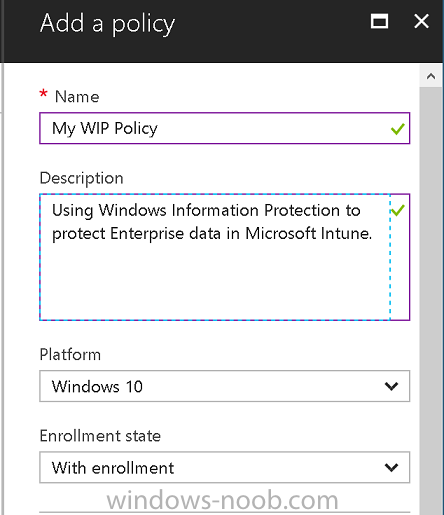Screen dimensions: 444x515
Task: Maximize the Add a policy blade
Action: tap(379, 22)
